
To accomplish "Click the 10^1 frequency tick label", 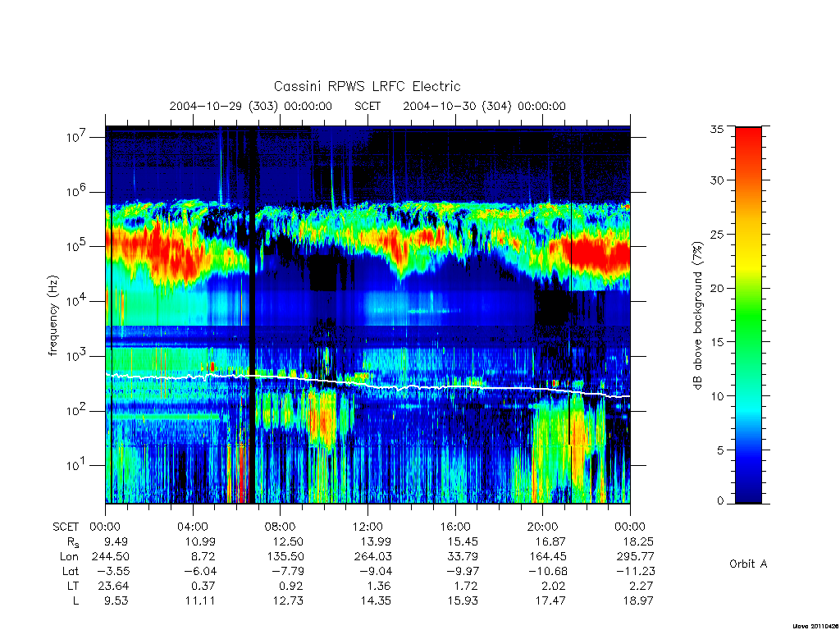I will [x=77, y=464].
